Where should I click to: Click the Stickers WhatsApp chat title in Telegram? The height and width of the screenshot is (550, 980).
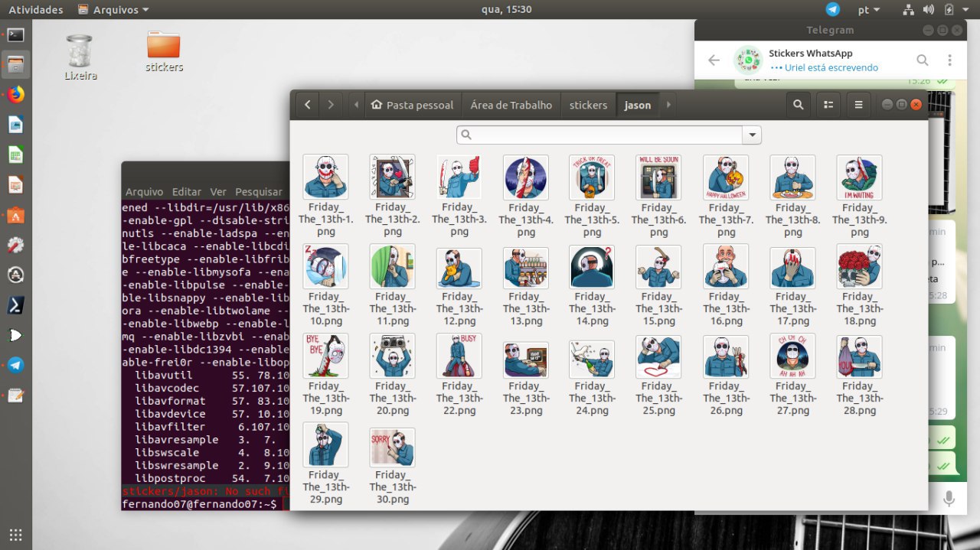tap(810, 53)
